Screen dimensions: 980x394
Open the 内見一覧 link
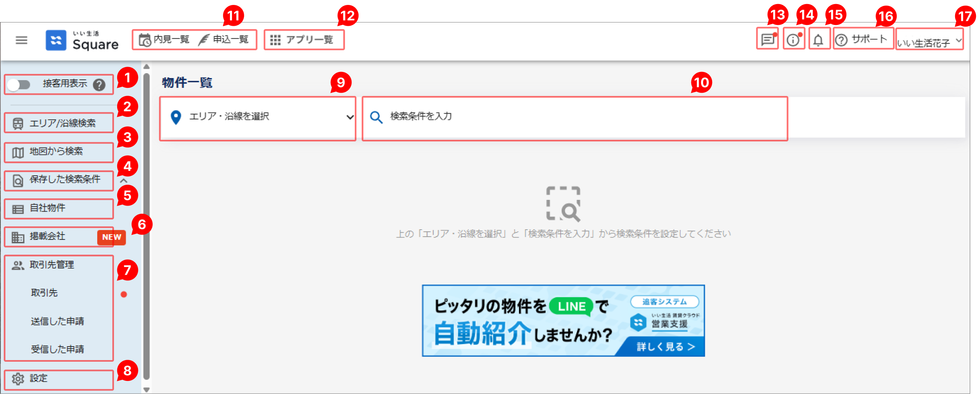tap(164, 40)
